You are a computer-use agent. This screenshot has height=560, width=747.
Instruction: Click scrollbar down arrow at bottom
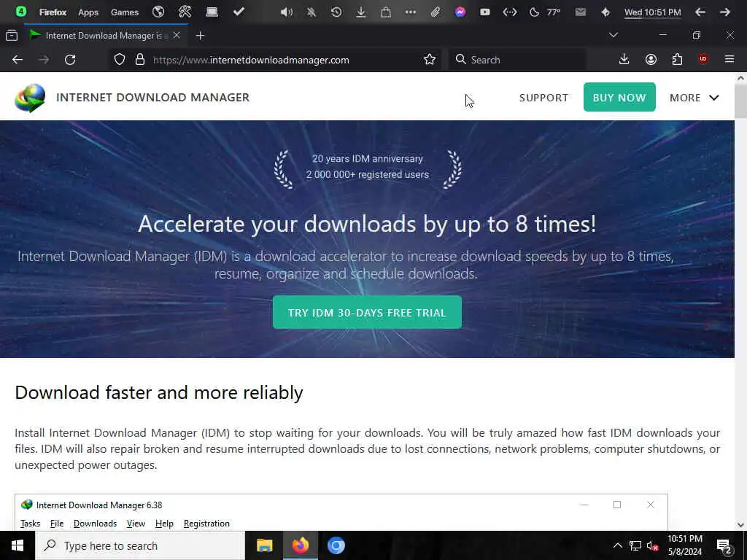pos(740,525)
